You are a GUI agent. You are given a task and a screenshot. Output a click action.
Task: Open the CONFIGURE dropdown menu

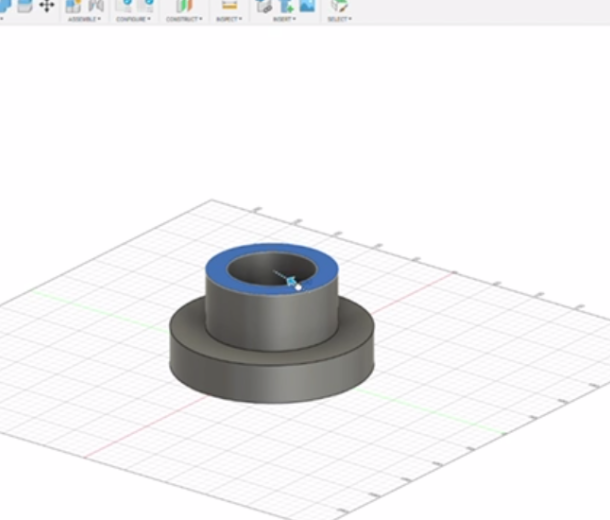point(133,19)
